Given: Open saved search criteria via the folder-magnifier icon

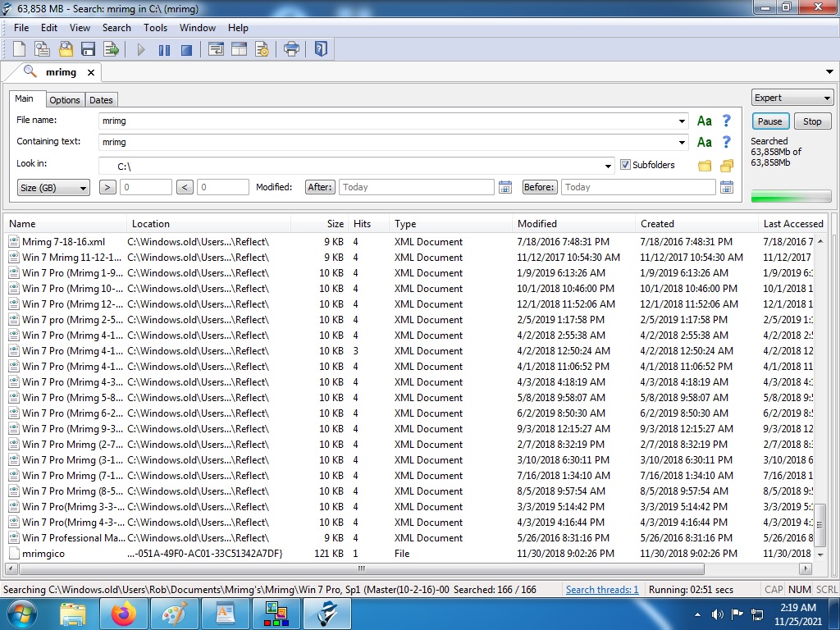Looking at the screenshot, I should tap(66, 49).
